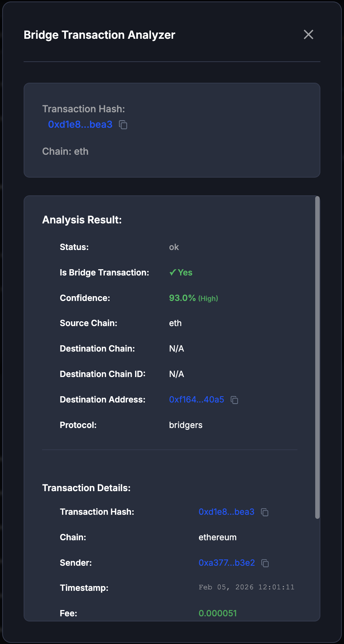Click the Chain: eth text in top card
This screenshot has height=644, width=344.
point(65,151)
